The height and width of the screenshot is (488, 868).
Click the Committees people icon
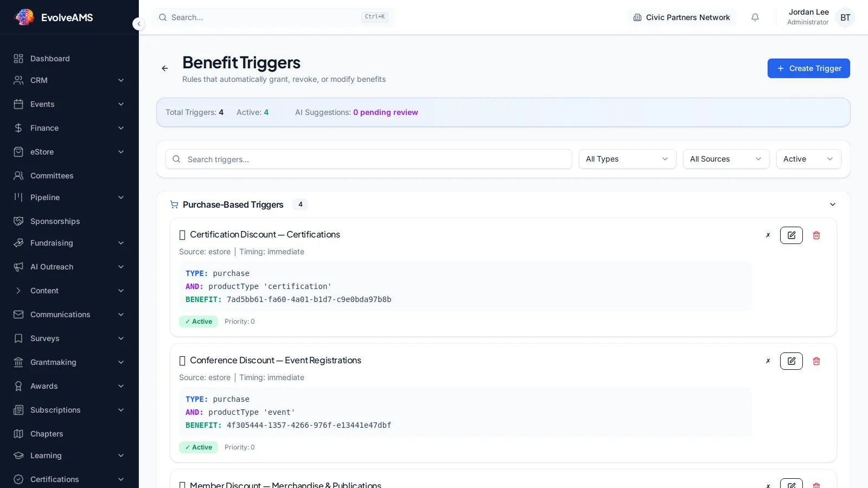pyautogui.click(x=18, y=176)
